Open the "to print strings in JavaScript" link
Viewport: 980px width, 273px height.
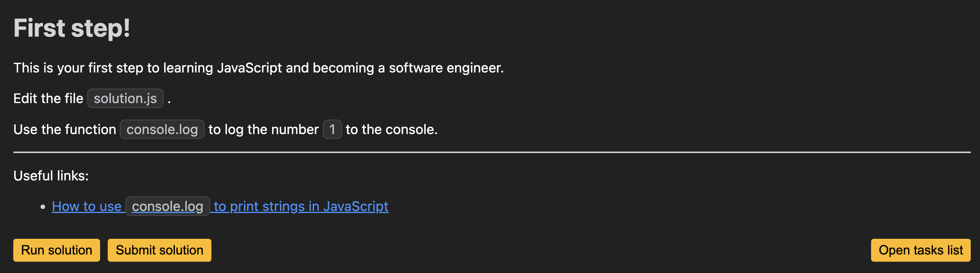click(x=301, y=206)
